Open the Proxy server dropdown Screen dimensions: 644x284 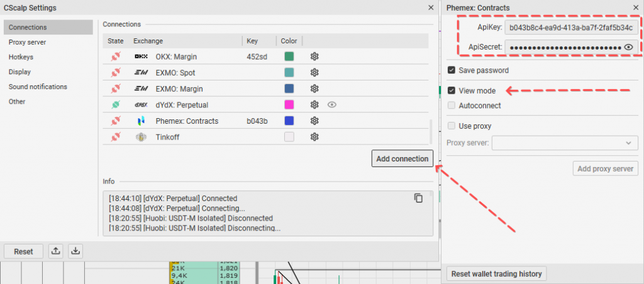(565, 143)
